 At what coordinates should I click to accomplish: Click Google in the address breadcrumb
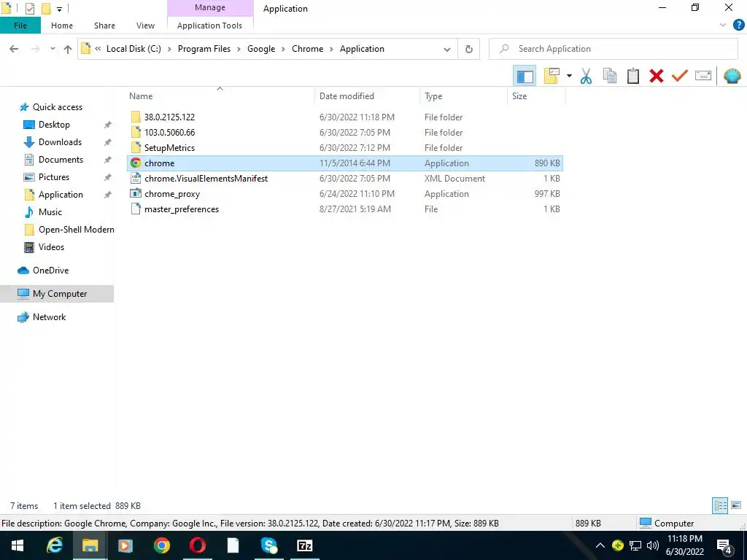pos(261,49)
